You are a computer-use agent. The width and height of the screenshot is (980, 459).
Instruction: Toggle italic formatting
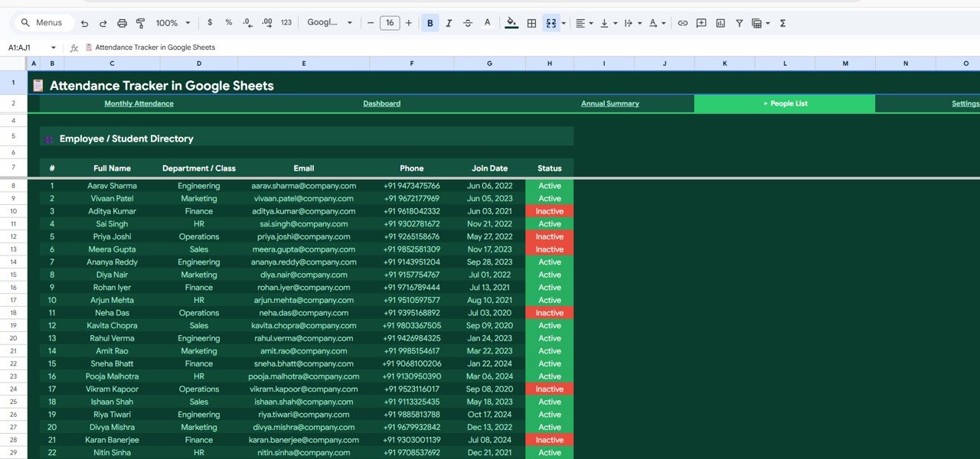[x=449, y=23]
